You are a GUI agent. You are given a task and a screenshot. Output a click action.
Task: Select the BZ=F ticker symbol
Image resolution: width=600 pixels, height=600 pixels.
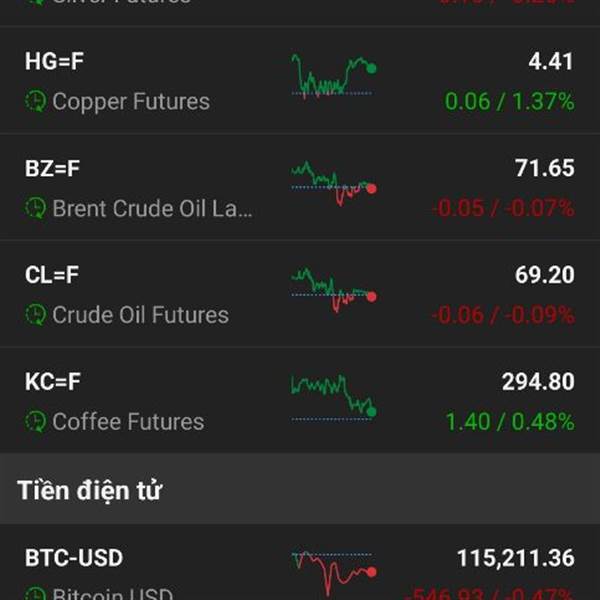[x=52, y=168]
